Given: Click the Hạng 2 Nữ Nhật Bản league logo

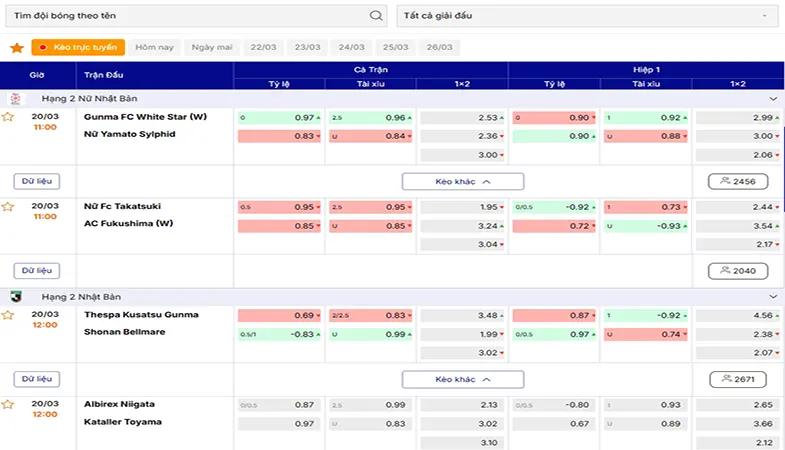Looking at the screenshot, I should (16, 99).
